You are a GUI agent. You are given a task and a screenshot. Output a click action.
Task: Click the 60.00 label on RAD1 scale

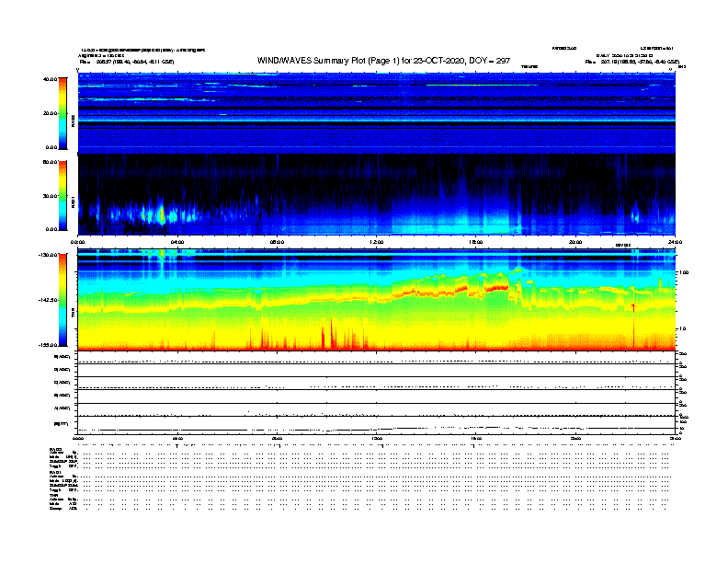point(50,162)
